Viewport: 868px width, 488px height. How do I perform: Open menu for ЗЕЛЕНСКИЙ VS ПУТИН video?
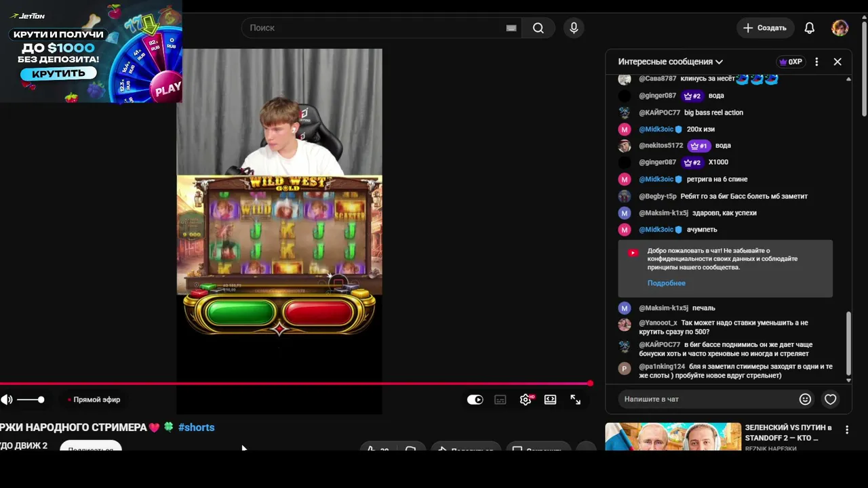click(847, 430)
